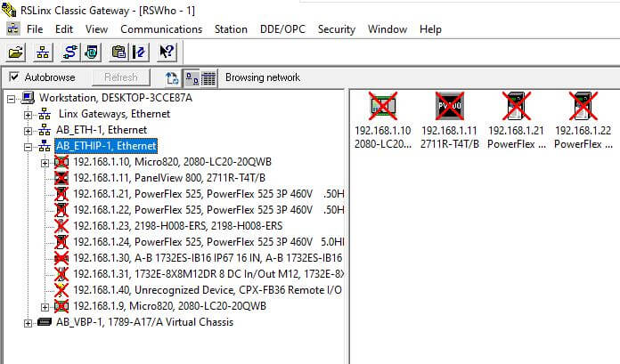Select 192.168.1.9, Micro820 tree row text
This screenshot has height=364, width=620.
[169, 306]
